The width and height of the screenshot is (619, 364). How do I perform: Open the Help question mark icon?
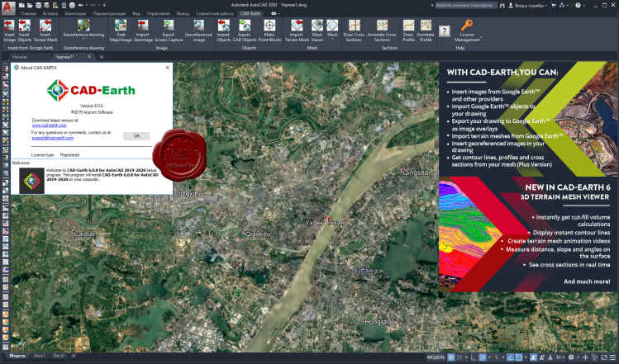[x=445, y=31]
